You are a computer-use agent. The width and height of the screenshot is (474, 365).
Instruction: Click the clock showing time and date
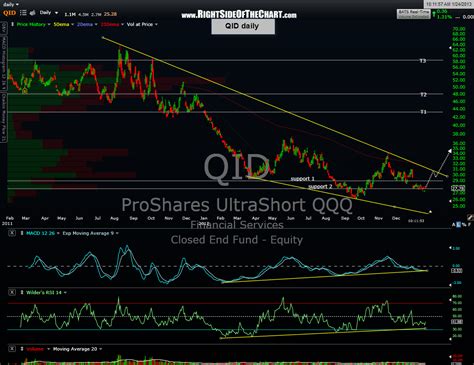tap(449, 4)
